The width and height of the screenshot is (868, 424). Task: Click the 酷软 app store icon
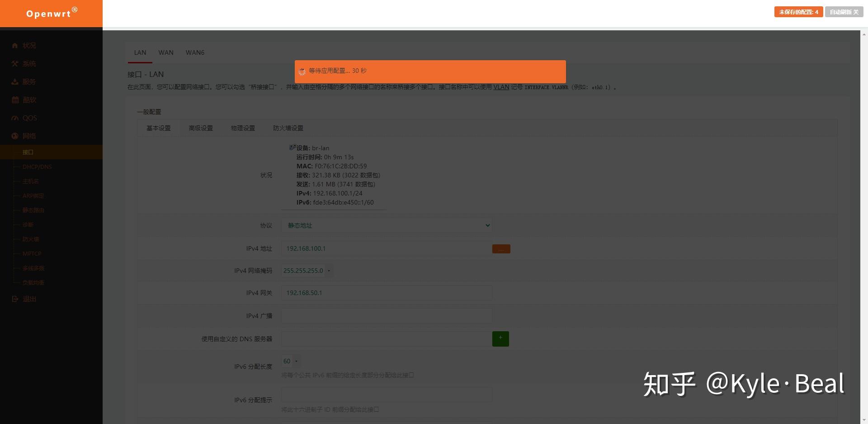(14, 100)
